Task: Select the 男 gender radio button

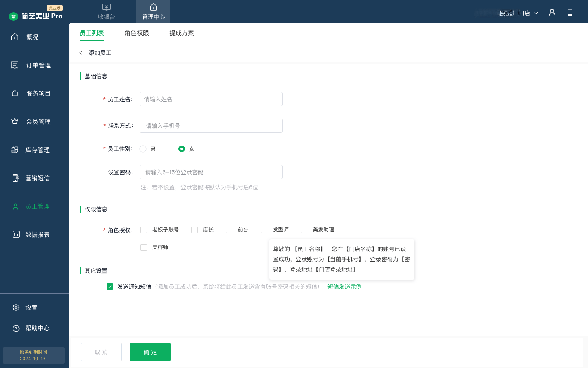Action: tap(143, 149)
